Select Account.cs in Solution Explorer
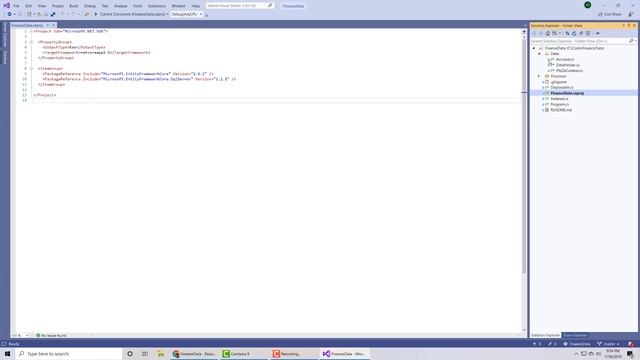Viewport: 640px width, 360px height. point(565,60)
